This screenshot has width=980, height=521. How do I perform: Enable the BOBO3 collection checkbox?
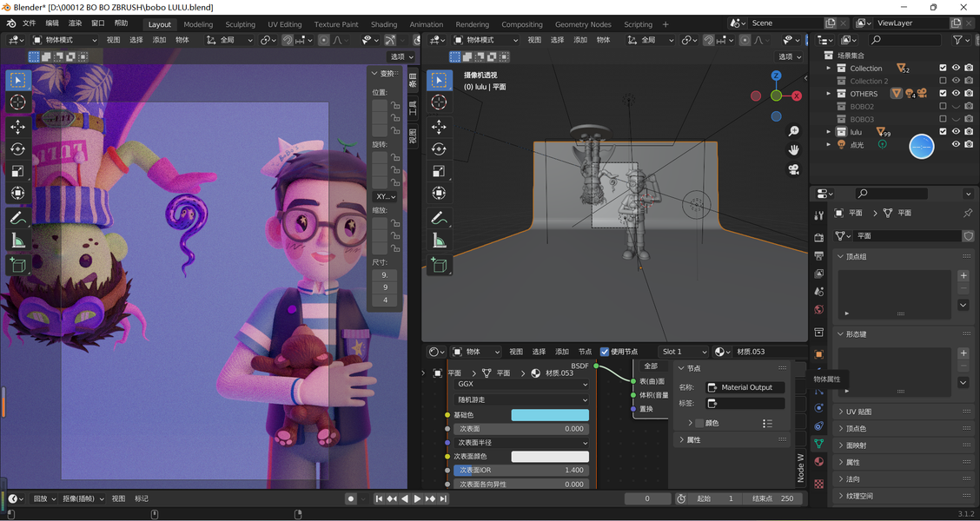click(944, 119)
